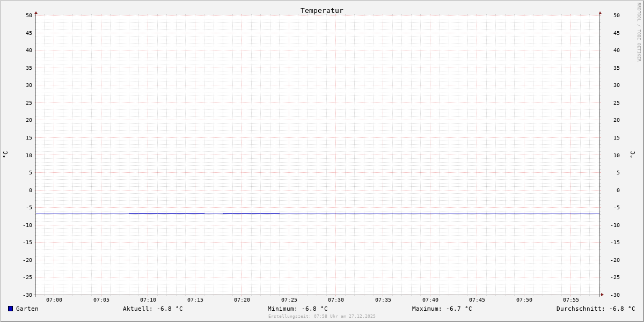Select the Maximum: -6.7 °C value

pos(442,309)
